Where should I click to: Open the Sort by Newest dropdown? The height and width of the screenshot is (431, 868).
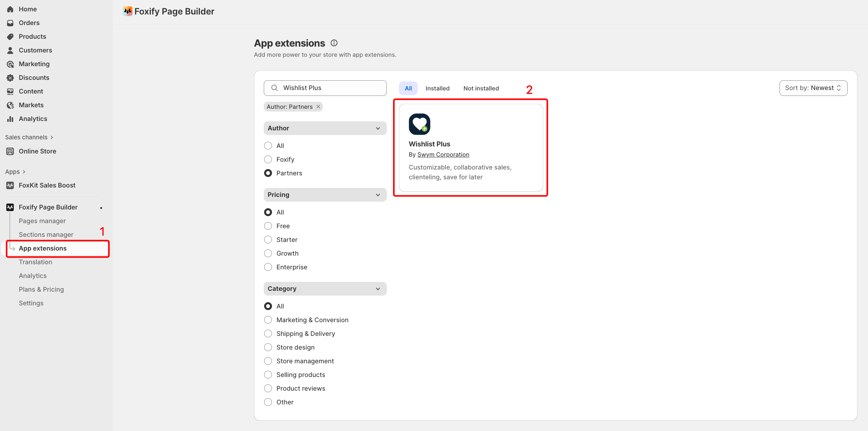point(813,88)
